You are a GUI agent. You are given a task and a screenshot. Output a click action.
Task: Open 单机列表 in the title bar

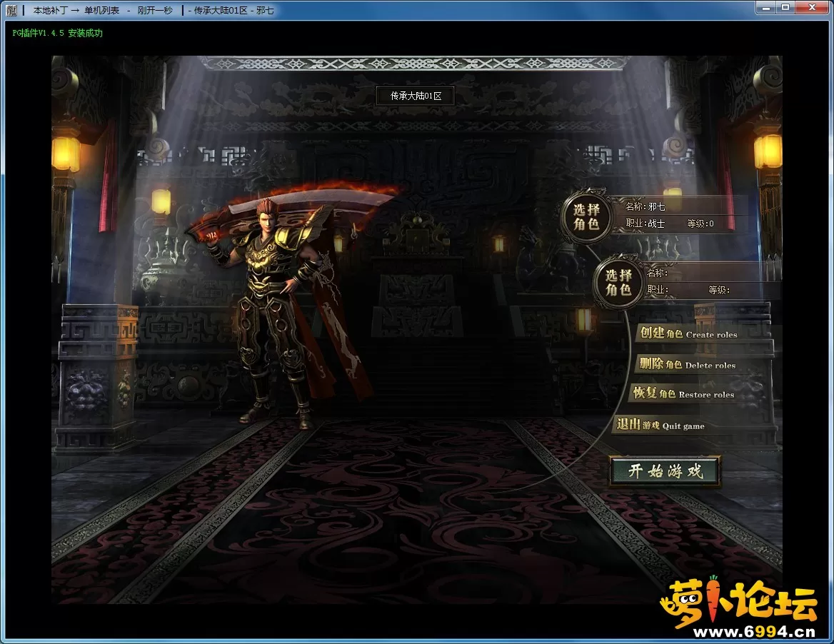click(x=101, y=10)
